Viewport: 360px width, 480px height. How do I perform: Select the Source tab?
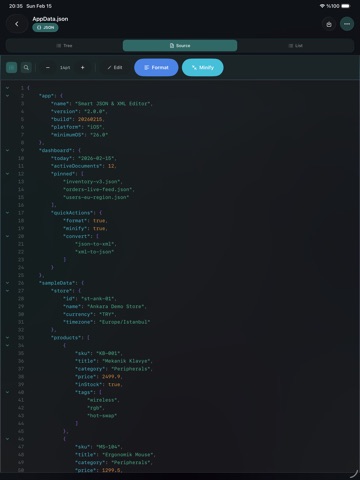pyautogui.click(x=180, y=46)
